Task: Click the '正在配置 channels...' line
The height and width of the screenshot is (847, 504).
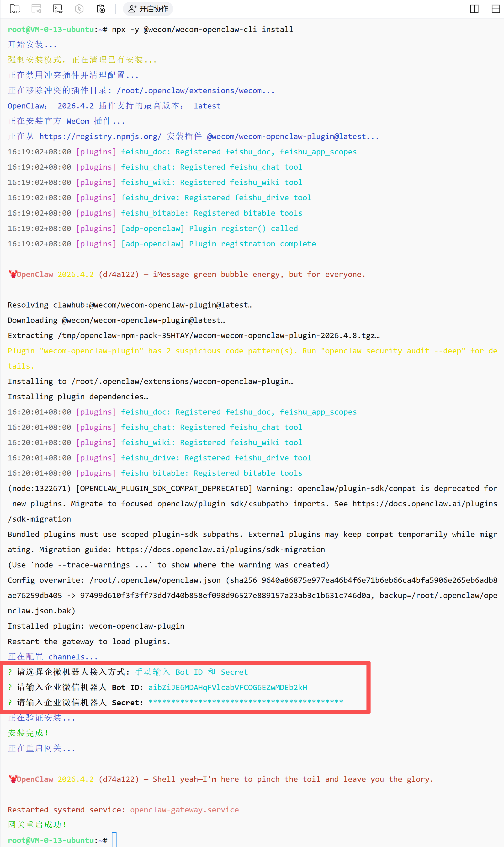Action: 53,657
